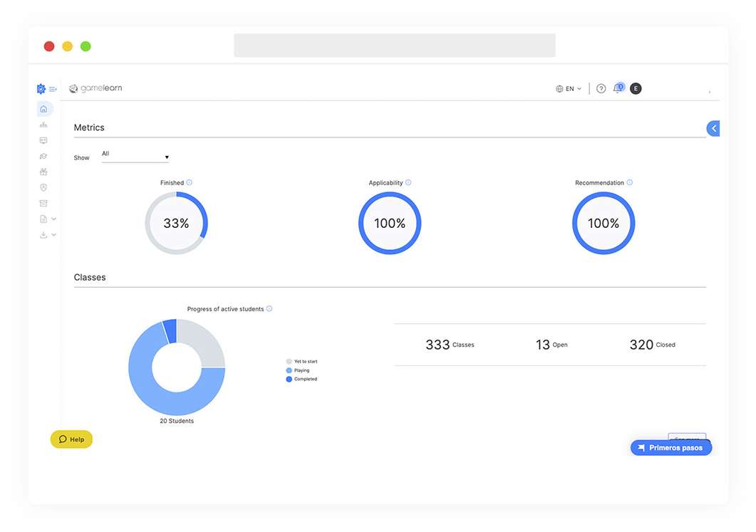
Task: Click the Primeros pasos button
Action: tap(670, 448)
